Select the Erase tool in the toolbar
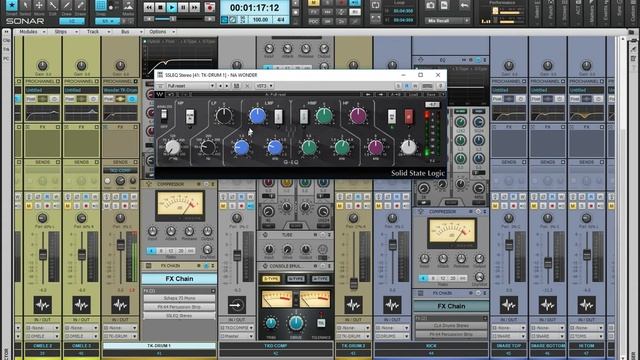The image size is (640, 360). 80,6
